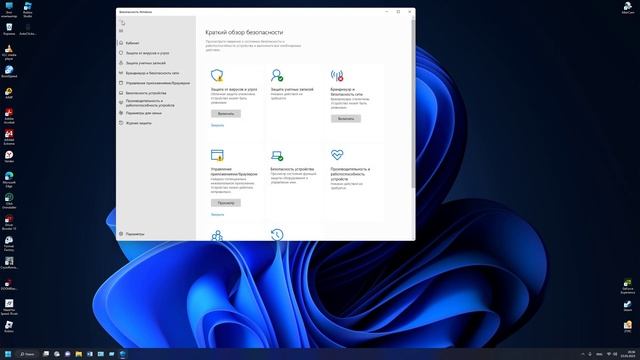The image size is (640, 360).
Task: Open VLC media player desktop shortcut
Action: [9, 52]
